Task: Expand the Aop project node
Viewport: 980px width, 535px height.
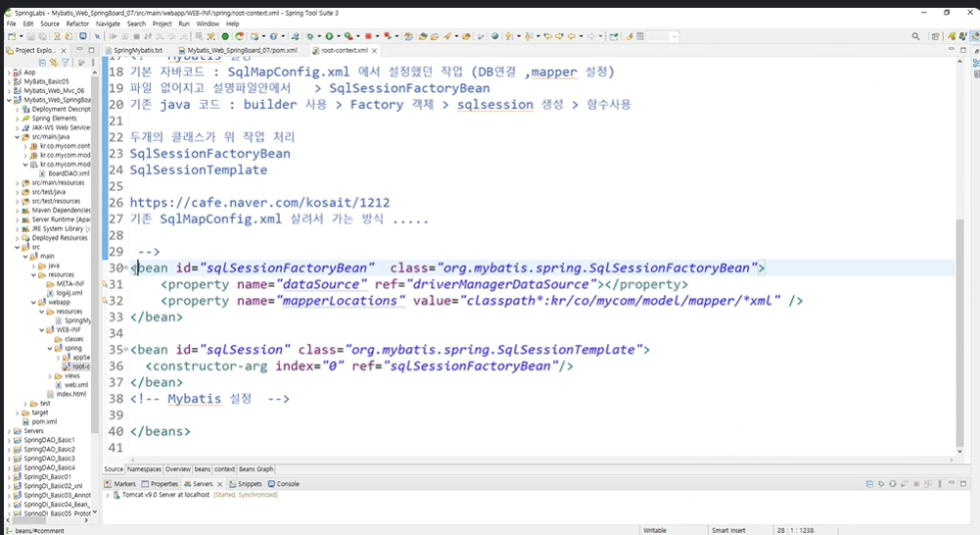Action: coord(9,73)
